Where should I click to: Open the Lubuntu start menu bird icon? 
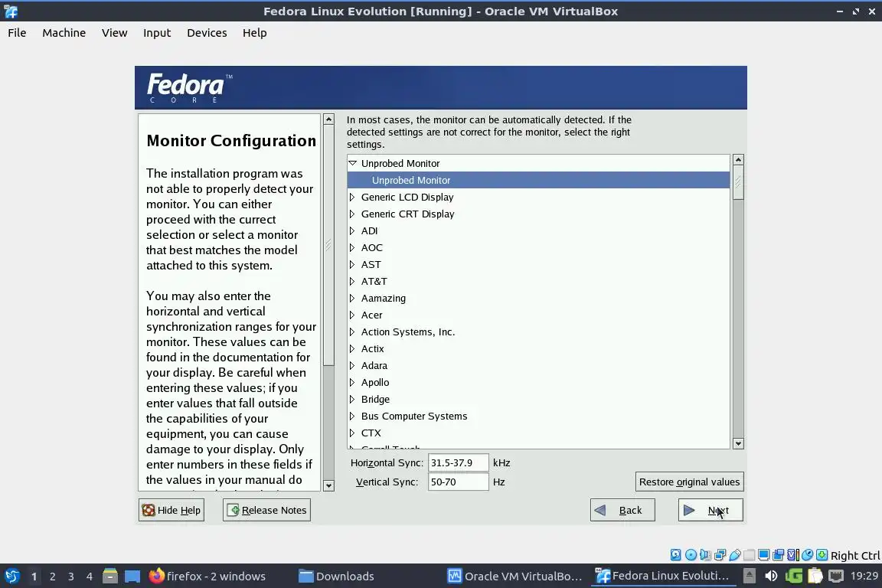(x=12, y=577)
